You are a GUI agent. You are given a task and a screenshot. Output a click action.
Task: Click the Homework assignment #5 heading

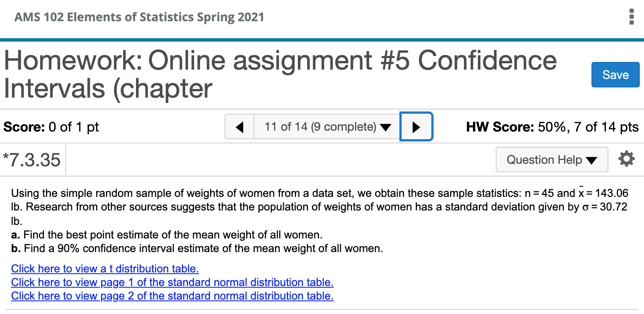(x=280, y=74)
